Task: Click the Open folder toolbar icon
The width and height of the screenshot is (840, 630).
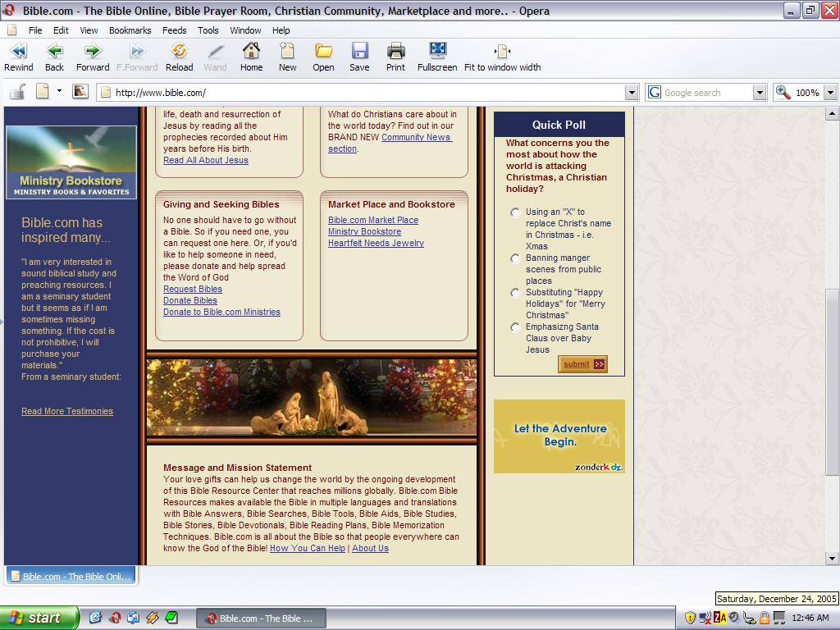Action: point(323,57)
